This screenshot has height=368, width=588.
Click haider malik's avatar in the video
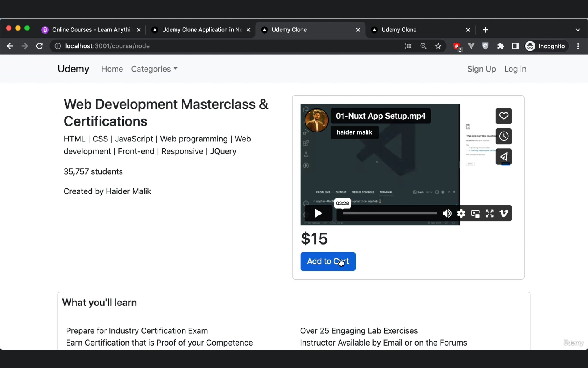pyautogui.click(x=316, y=120)
